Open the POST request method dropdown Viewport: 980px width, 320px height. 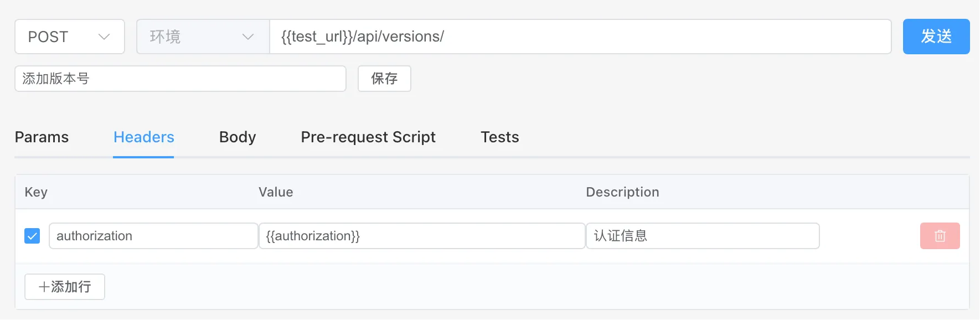69,37
